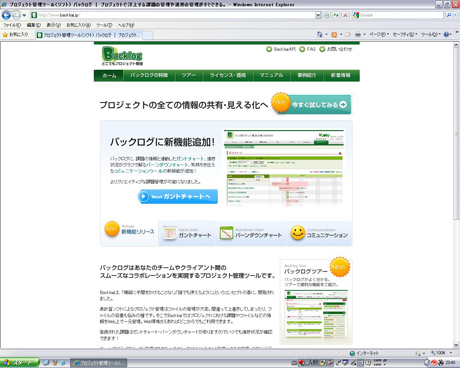Viewport: 460px width, 368px height.
Task: Open a new blank tab
Action: pos(148,35)
